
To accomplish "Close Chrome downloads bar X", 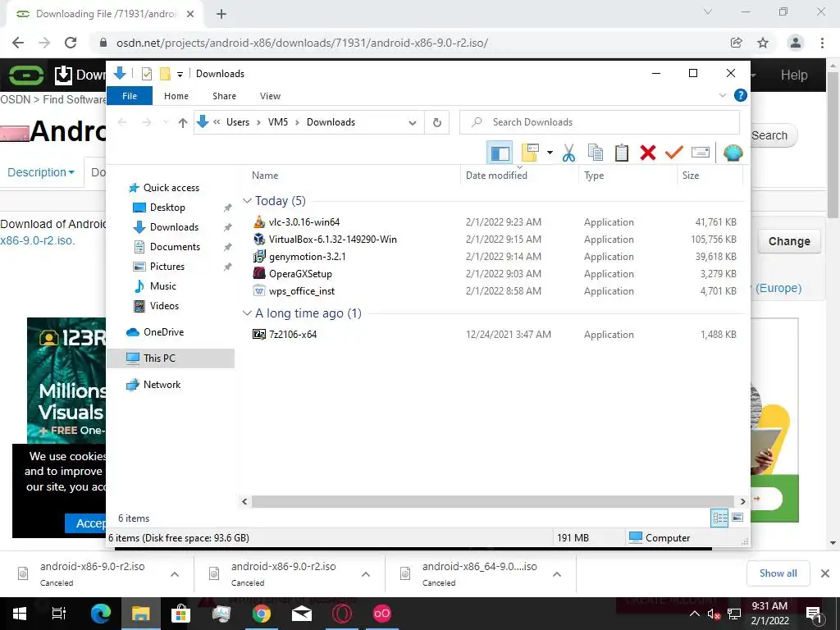I will [x=825, y=573].
